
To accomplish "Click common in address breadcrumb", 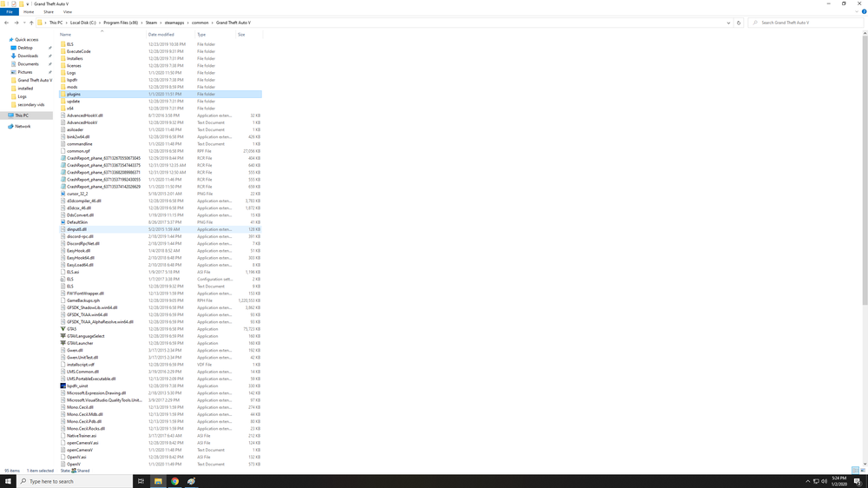I will [200, 23].
